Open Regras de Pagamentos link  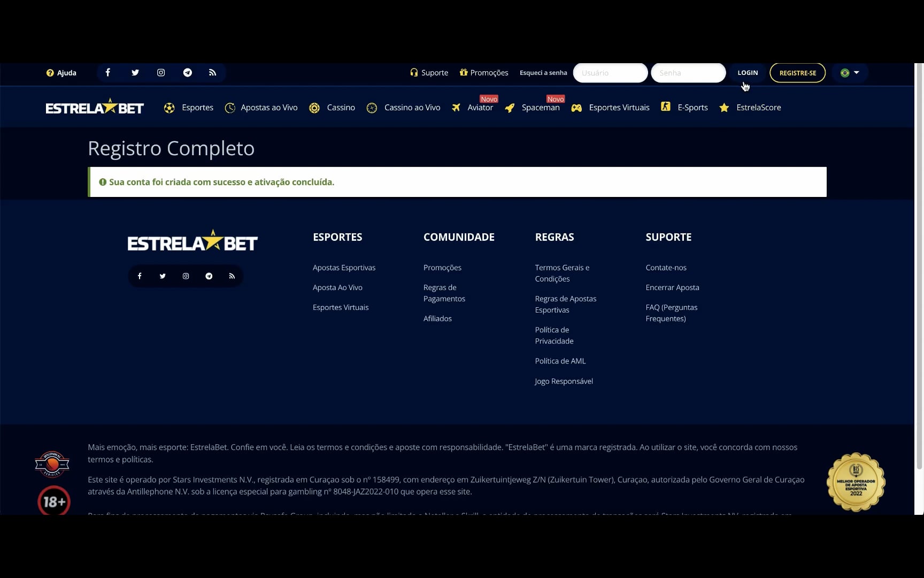(x=444, y=293)
